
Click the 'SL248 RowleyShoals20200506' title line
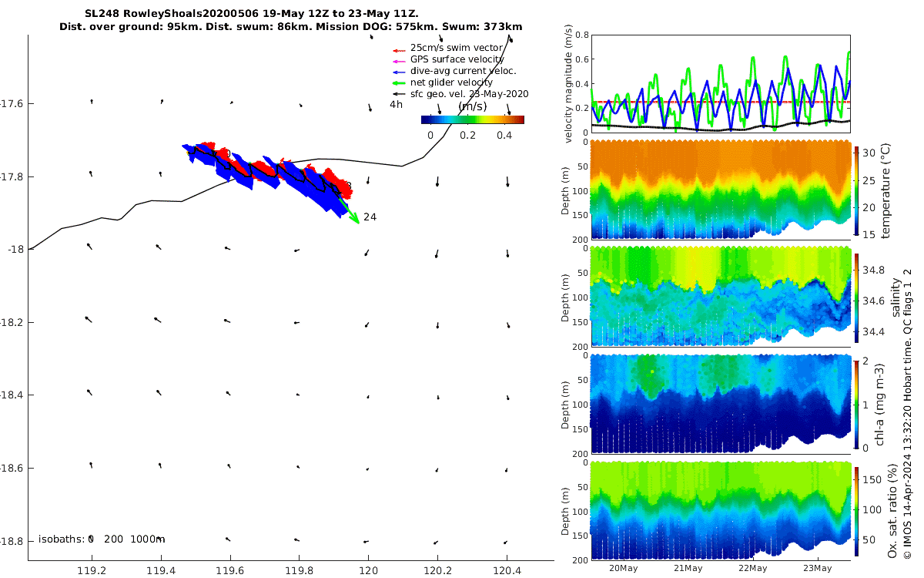click(x=252, y=14)
